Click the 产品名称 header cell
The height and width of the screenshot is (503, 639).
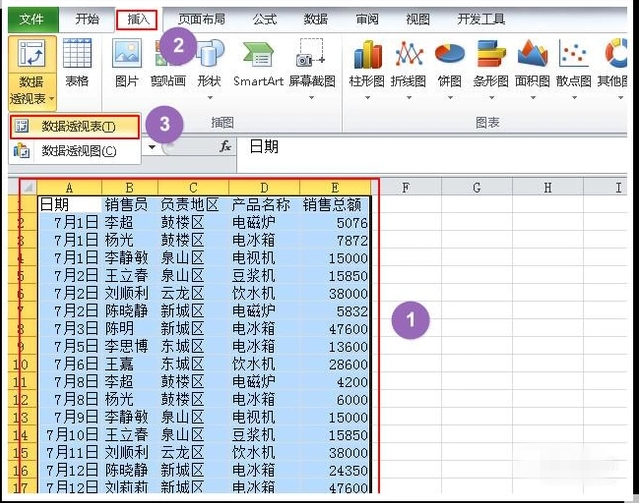tap(264, 205)
